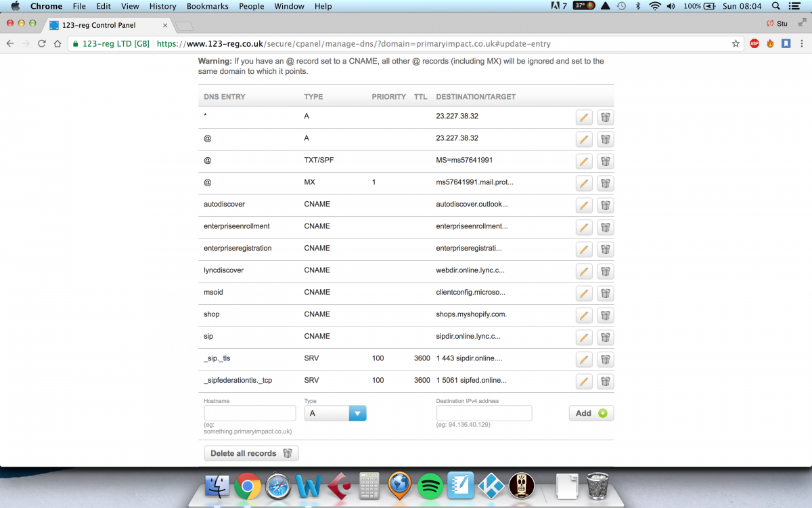The width and height of the screenshot is (812, 508).
Task: Delete the enterpriseenrollment record
Action: (606, 228)
